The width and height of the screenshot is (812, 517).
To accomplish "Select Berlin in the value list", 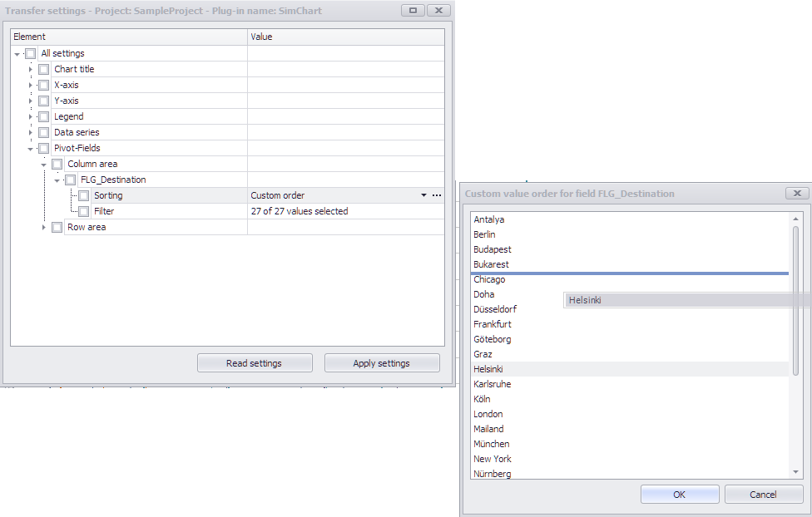I will pyautogui.click(x=629, y=234).
